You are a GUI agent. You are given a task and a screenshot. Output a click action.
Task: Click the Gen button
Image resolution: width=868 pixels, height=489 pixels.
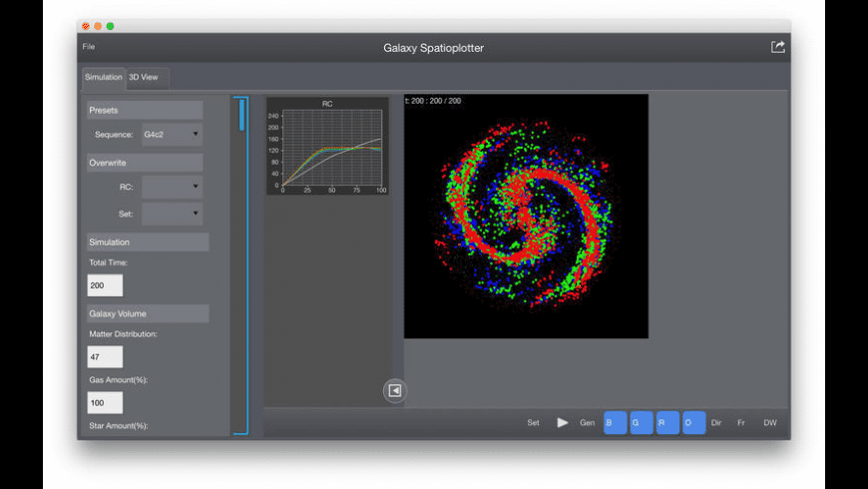tap(588, 423)
